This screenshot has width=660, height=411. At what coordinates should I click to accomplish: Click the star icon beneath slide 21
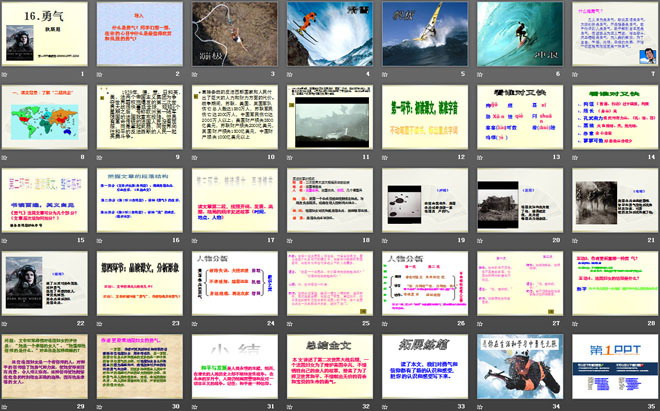point(575,241)
